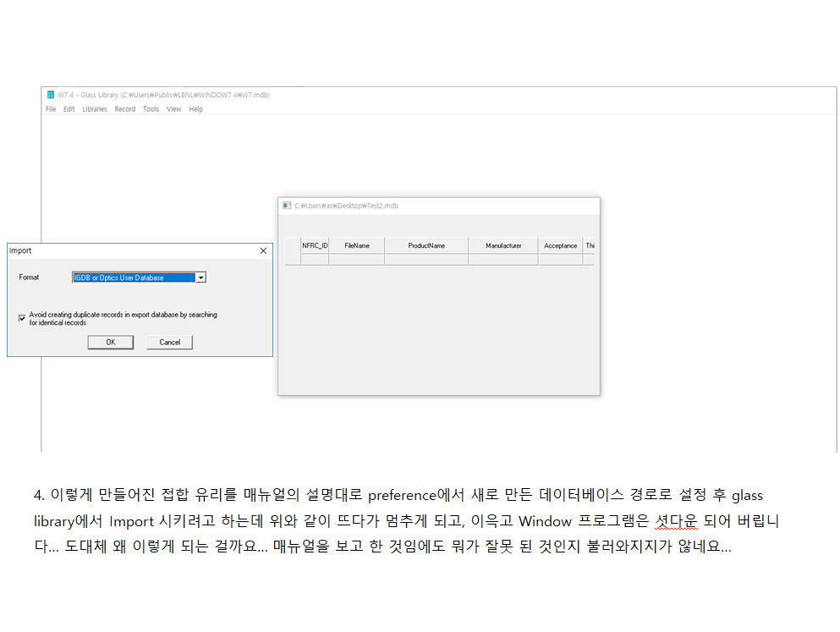Click the Manufacturer column header
Viewport: 840px width, 632px height.
coord(503,245)
